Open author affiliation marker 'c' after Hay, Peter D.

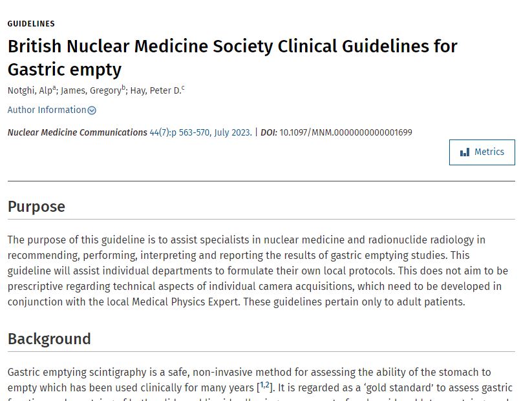click(182, 87)
